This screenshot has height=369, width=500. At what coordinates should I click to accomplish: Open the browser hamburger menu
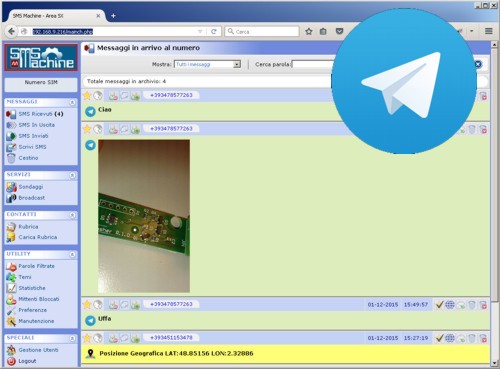coord(489,31)
